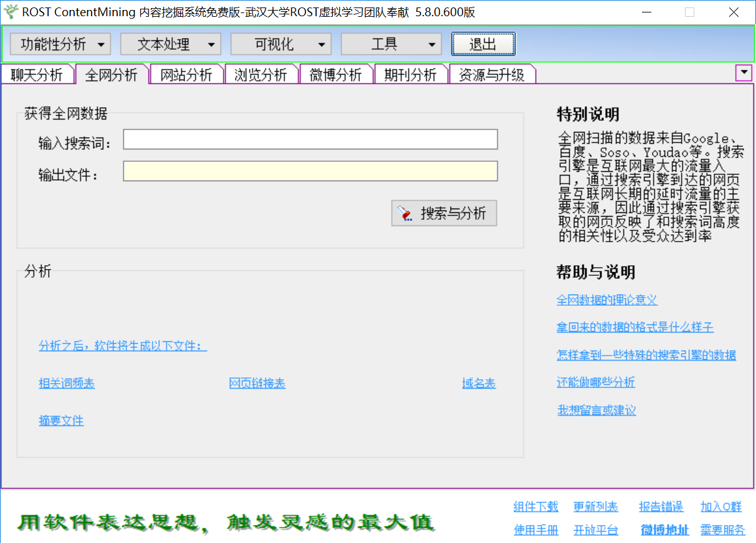Image resolution: width=756 pixels, height=543 pixels.
Task: Click the 帮助与说明 heading
Action: (x=596, y=272)
